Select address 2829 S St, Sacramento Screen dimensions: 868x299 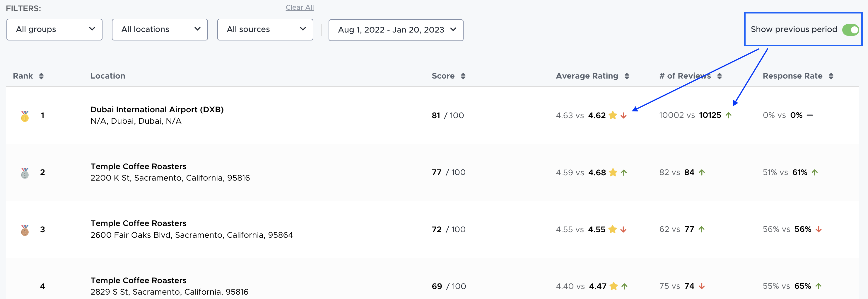pyautogui.click(x=169, y=292)
